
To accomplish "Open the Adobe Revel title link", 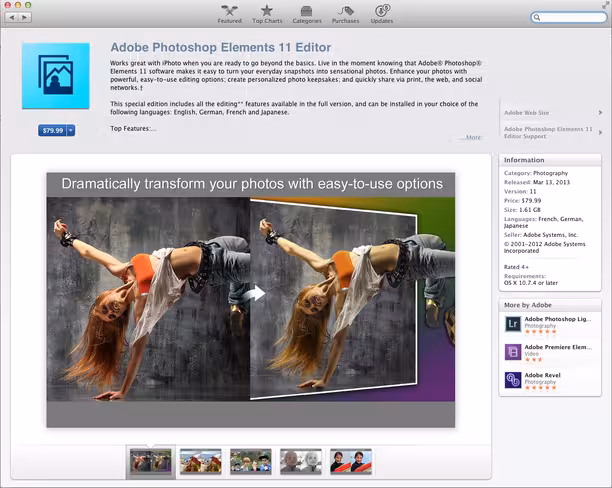I will [543, 375].
